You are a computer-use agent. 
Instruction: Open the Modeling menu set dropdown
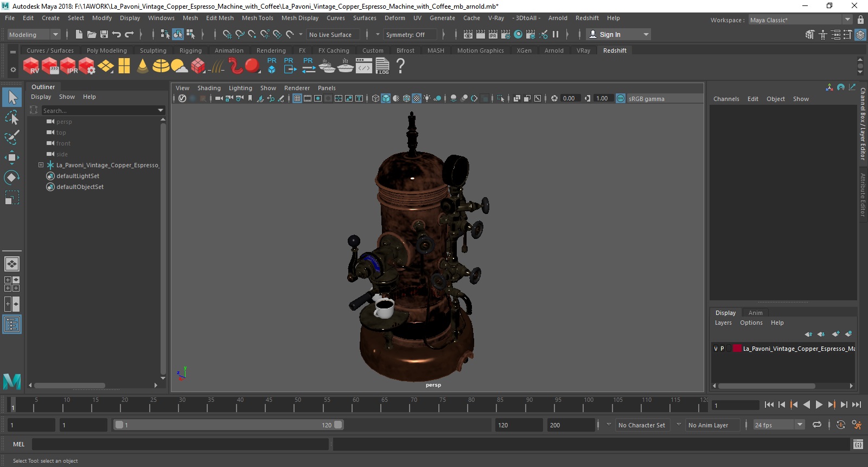pos(33,34)
